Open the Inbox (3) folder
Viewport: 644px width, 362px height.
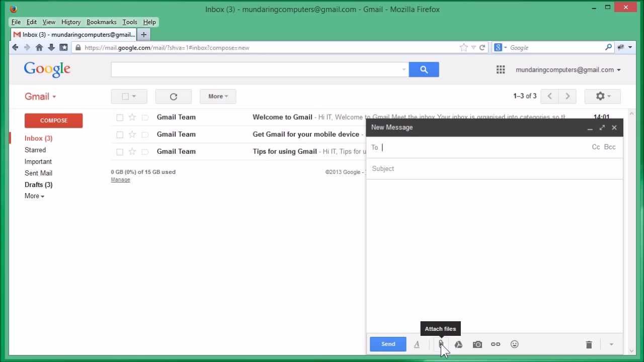point(39,138)
